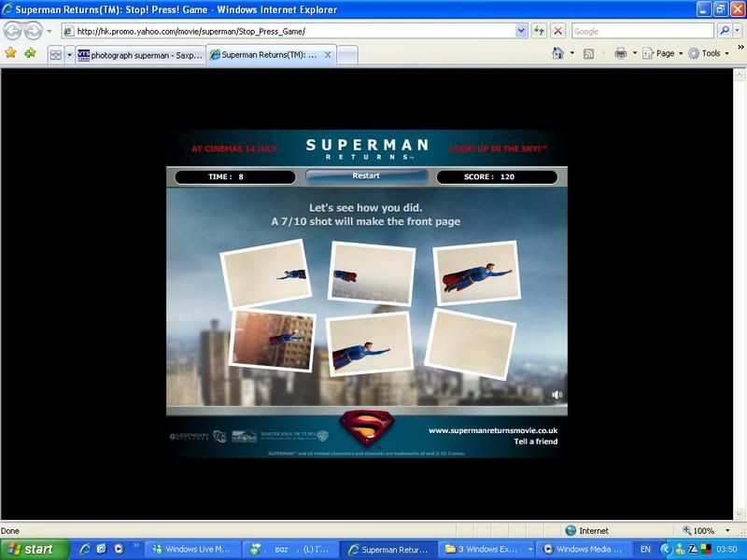Click the RSS Feeds icon
This screenshot has width=747, height=560.
point(589,53)
